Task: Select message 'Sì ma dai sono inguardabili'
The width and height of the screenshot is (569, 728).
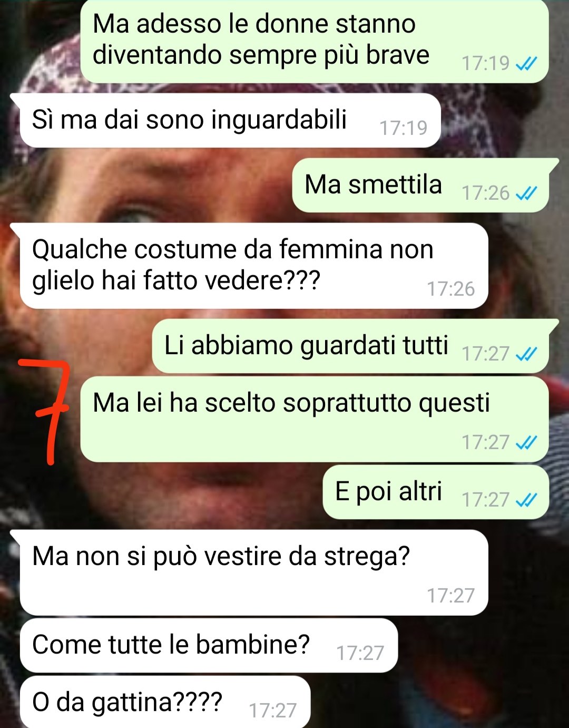Action: pyautogui.click(x=230, y=120)
